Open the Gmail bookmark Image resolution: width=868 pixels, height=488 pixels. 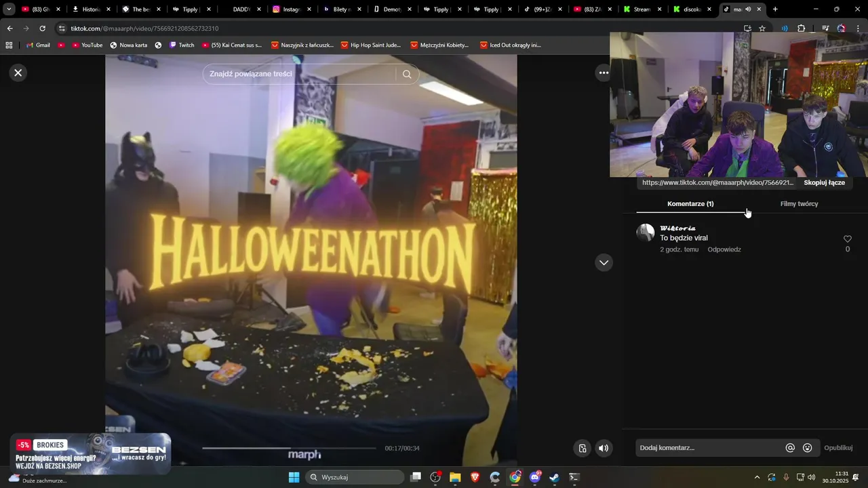coord(38,45)
